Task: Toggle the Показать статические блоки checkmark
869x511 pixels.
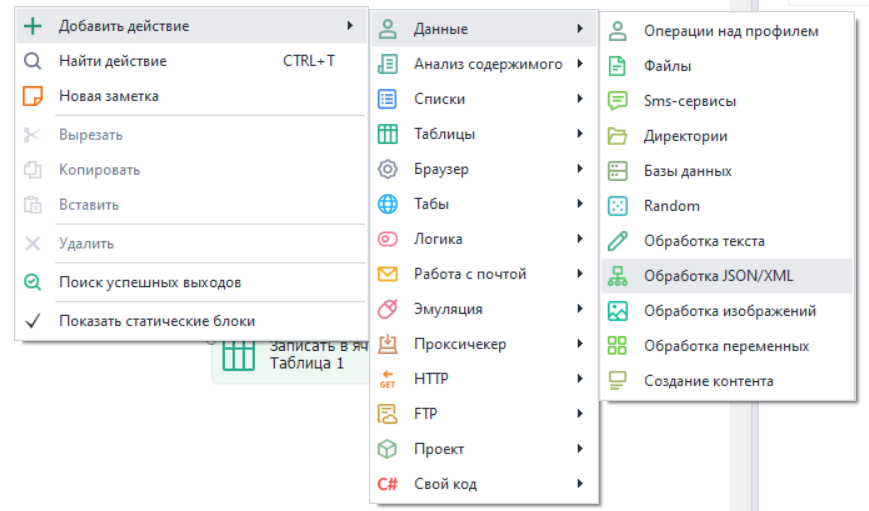Action: (x=33, y=321)
